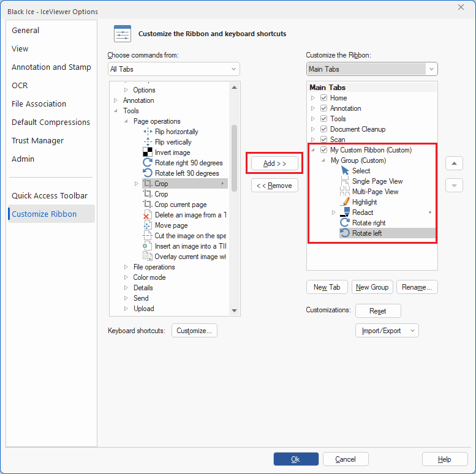
Task: Uncheck the Home tab checkbox
Action: 323,98
